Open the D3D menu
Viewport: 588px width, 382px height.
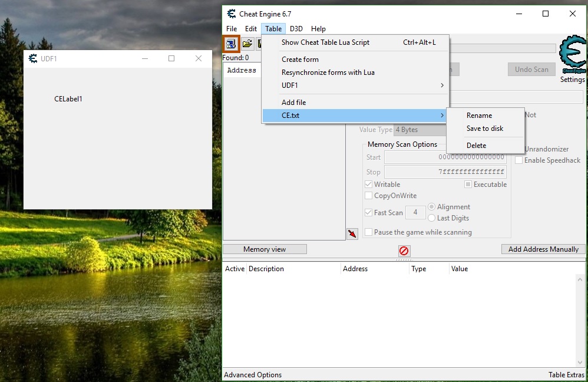click(296, 29)
